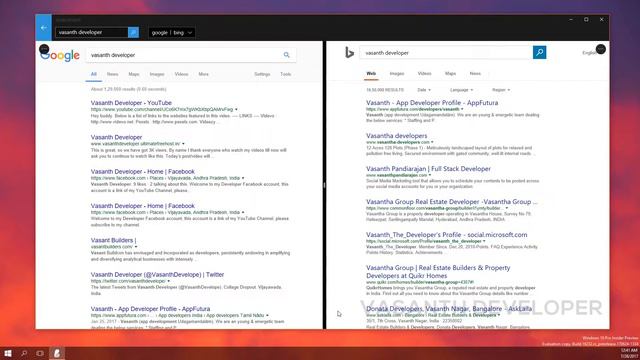Open Vasanth Developer ultimatefreehost result link
This screenshot has width=640, height=360.
click(x=116, y=137)
